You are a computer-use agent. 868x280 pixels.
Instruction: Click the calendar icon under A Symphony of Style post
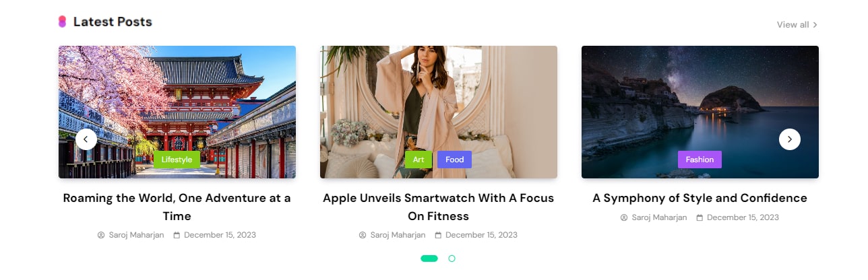(700, 217)
